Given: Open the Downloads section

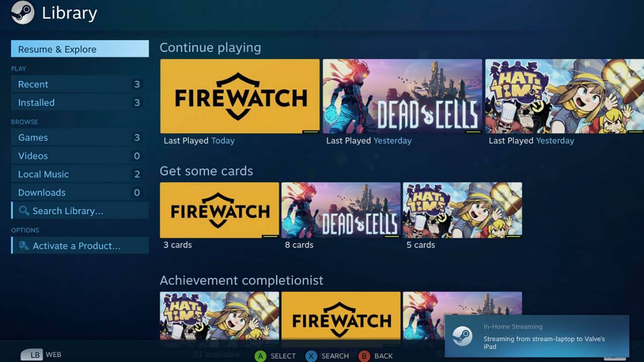Looking at the screenshot, I should click(x=80, y=193).
